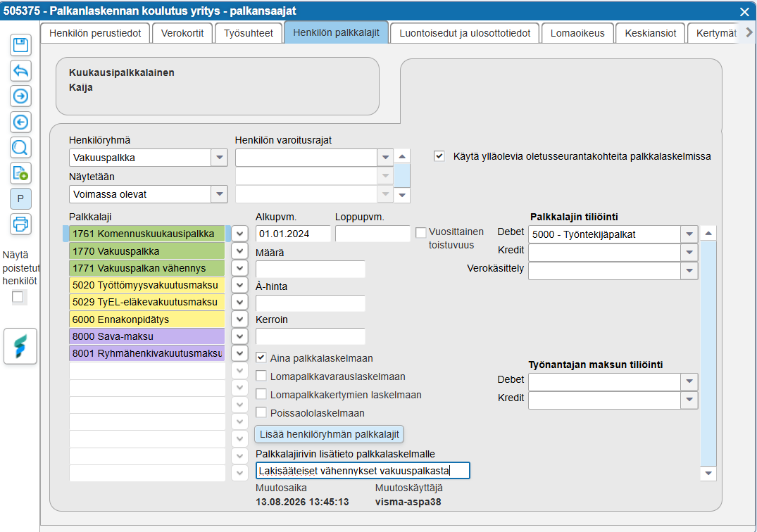This screenshot has height=532, width=757.
Task: Select 8001 Ryhmähenkivakuutusmaksu pay type
Action: [x=146, y=353]
